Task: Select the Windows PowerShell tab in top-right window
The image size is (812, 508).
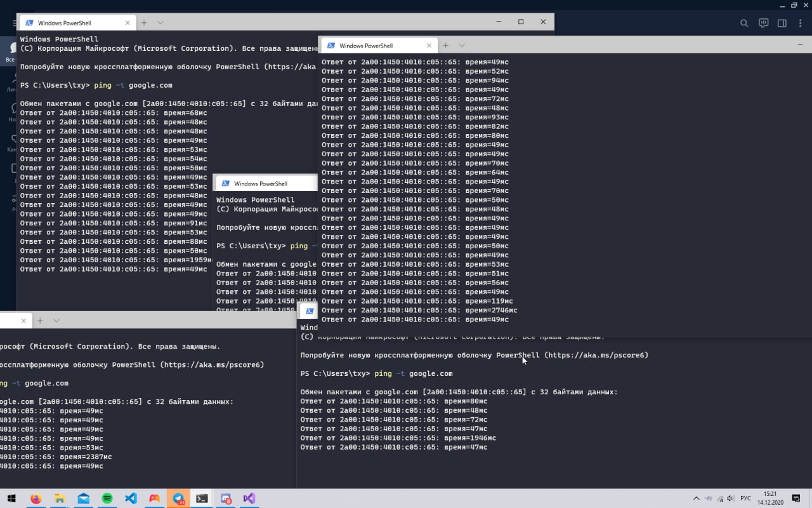Action: pyautogui.click(x=379, y=46)
